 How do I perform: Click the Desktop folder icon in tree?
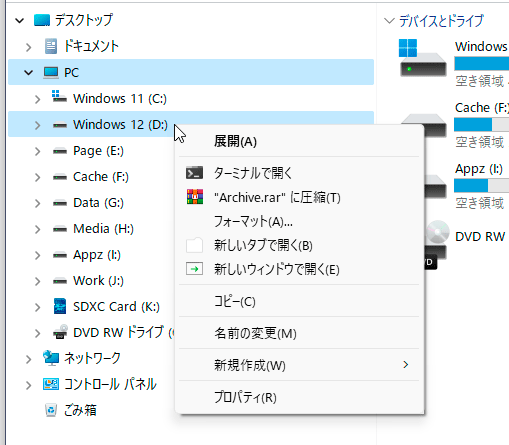point(42,20)
